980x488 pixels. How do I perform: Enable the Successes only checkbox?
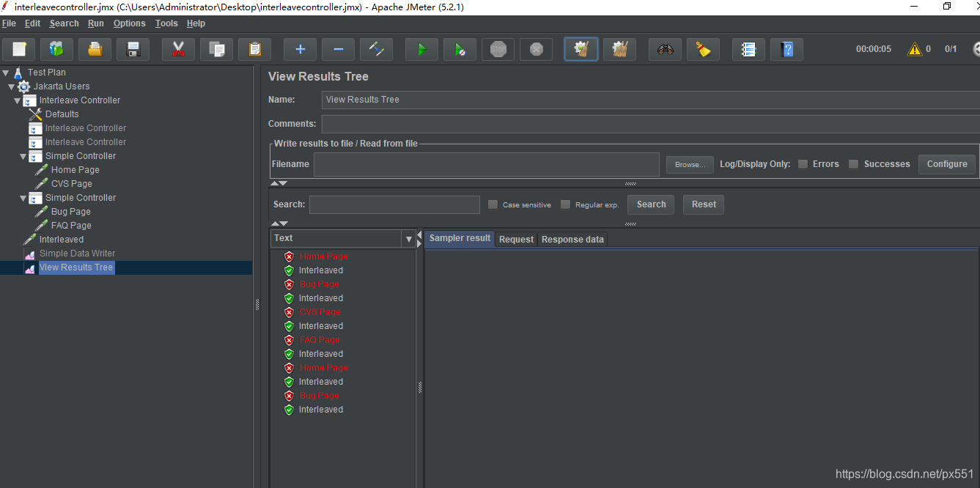853,164
